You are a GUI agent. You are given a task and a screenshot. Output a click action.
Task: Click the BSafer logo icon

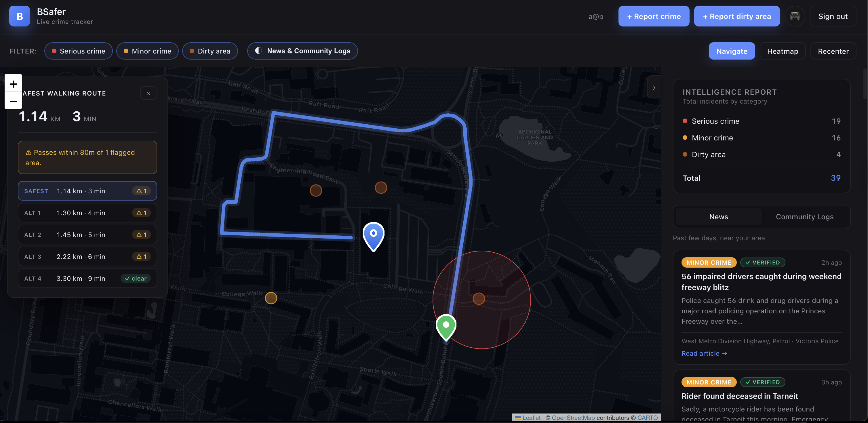(x=20, y=16)
